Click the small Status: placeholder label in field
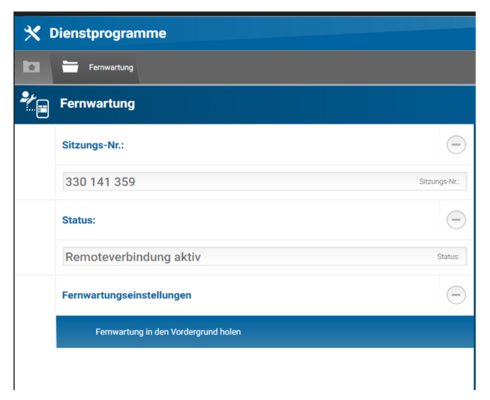The height and width of the screenshot is (400, 490). point(448,257)
